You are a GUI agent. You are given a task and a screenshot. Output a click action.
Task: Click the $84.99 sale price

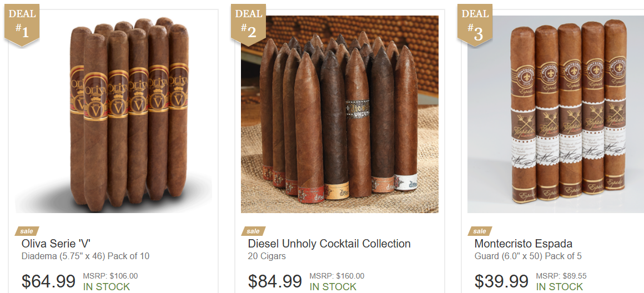click(x=275, y=281)
